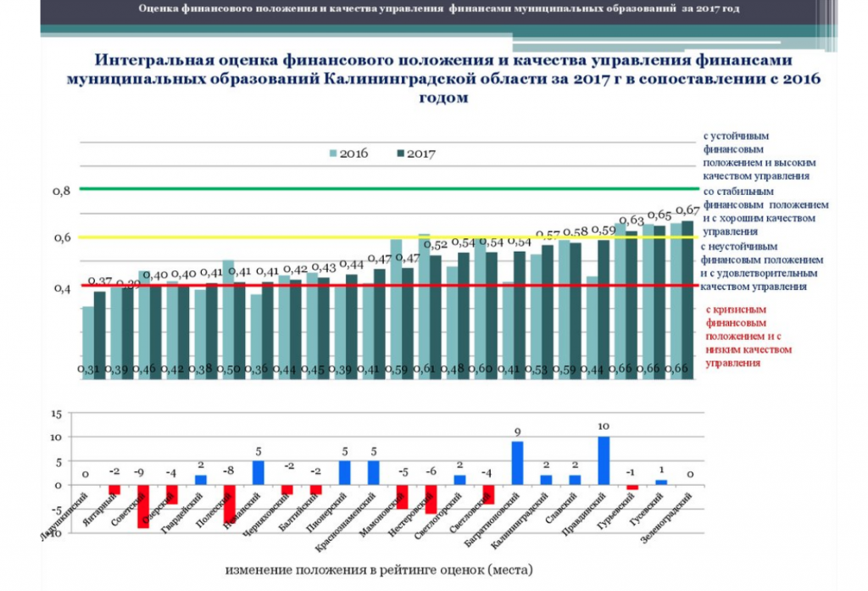This screenshot has height=591, width=868.
Task: Click the 2017 legend color swatch
Action: click(x=401, y=153)
